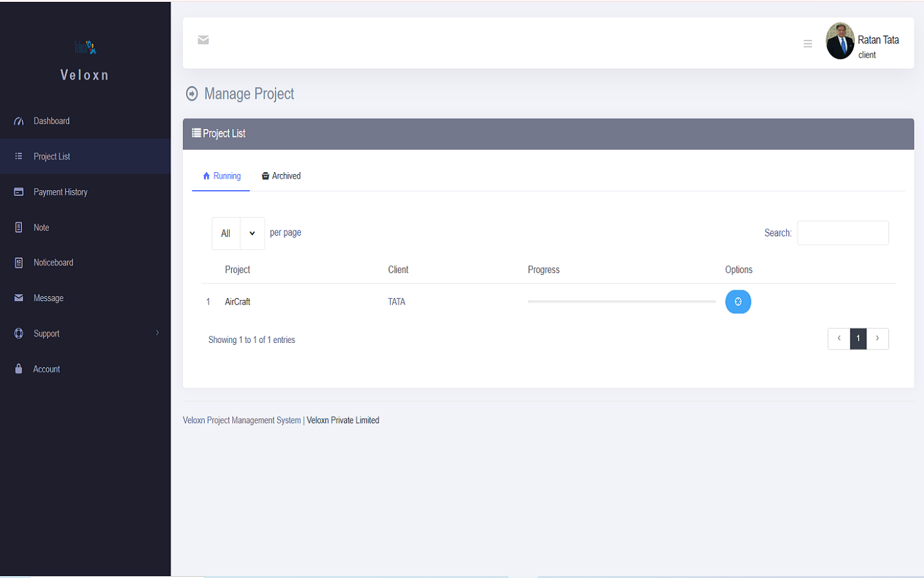924x578 pixels.
Task: Click the Veloxn Project Management System footer link
Action: point(241,419)
